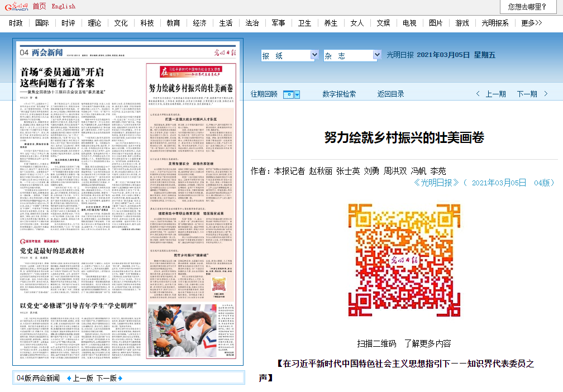563x392 pixels.
Task: Select 科技 in the top navigation
Action: point(147,23)
